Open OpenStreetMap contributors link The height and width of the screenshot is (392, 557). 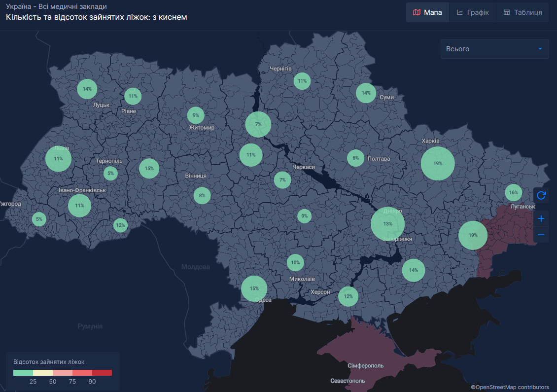[x=510, y=387]
